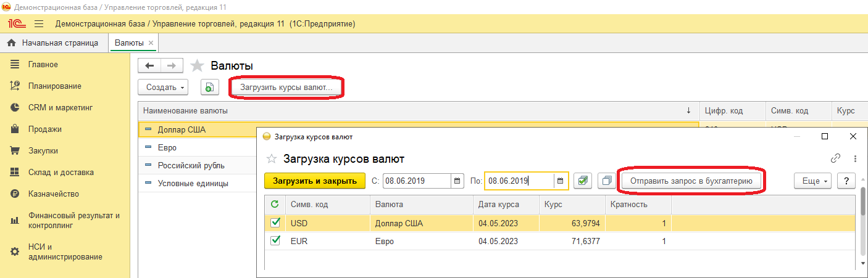Uncheck the USD currency checkbox
This screenshot has width=868, height=278.
point(275,223)
